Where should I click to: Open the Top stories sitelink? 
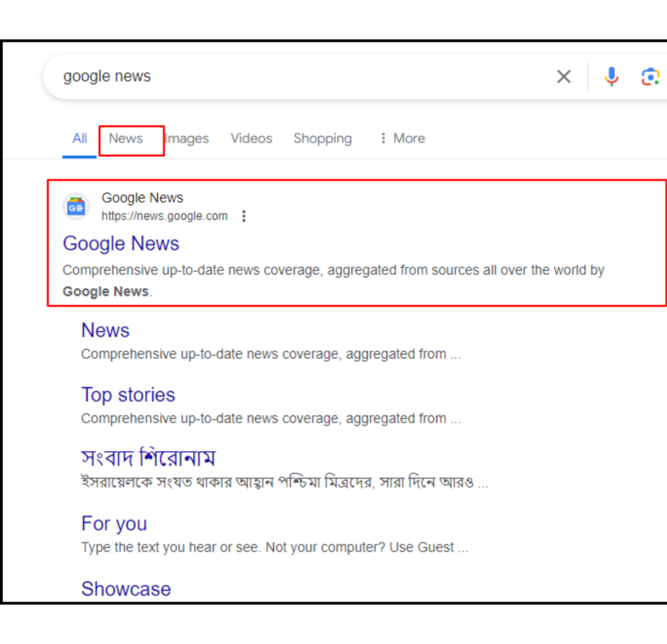128,395
